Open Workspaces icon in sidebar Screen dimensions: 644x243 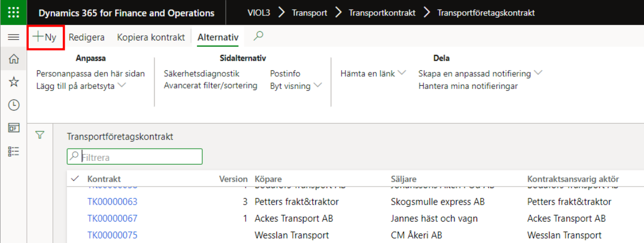tap(14, 128)
